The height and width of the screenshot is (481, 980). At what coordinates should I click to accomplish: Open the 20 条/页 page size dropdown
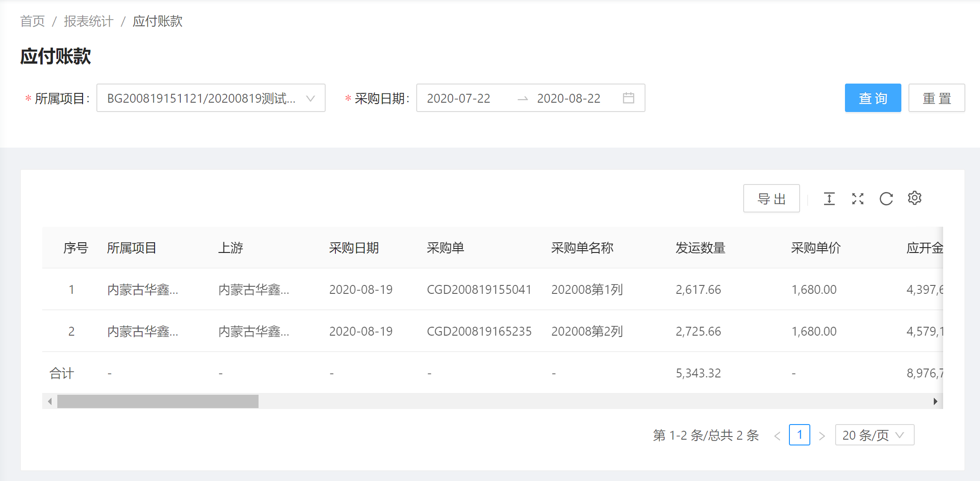874,435
